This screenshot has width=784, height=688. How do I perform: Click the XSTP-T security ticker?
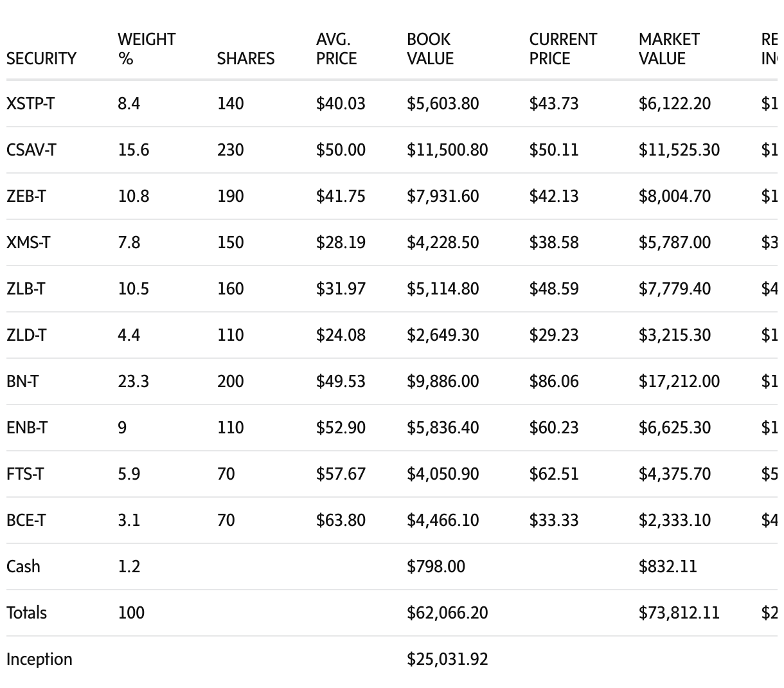point(30,104)
